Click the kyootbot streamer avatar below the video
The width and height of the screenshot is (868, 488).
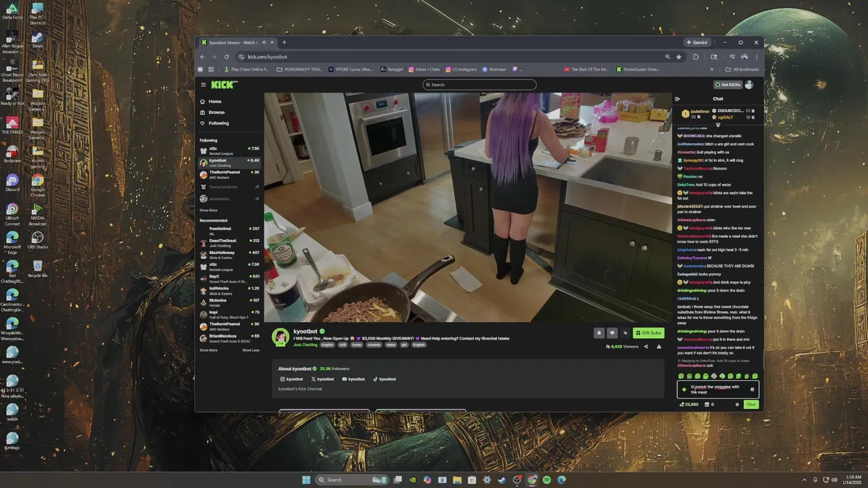280,337
